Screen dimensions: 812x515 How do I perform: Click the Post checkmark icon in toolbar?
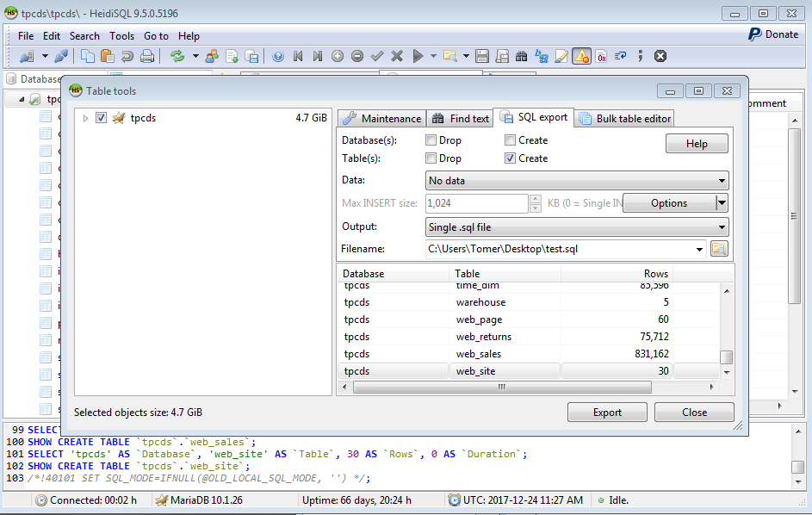(377, 56)
